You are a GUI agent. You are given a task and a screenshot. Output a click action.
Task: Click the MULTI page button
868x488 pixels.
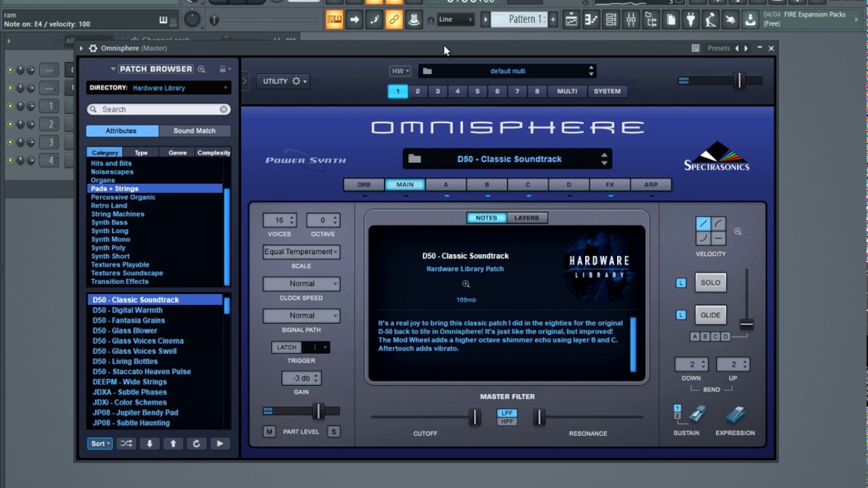566,91
